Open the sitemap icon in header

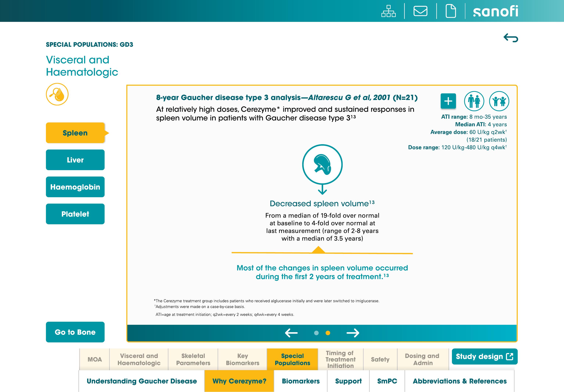point(388,11)
